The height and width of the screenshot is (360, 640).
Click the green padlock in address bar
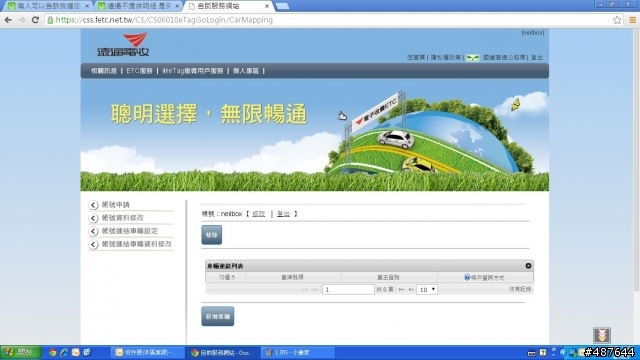(x=50, y=20)
